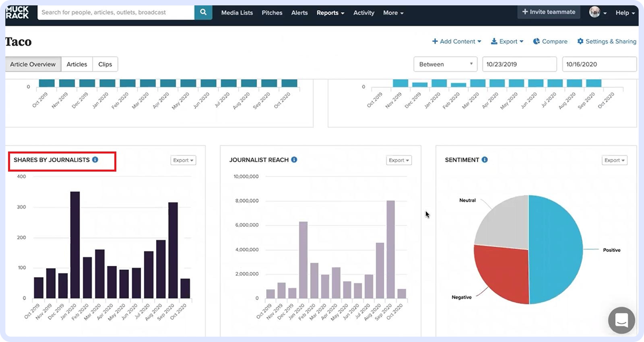Click the Compare pie chart option
The image size is (644, 342).
click(x=550, y=41)
